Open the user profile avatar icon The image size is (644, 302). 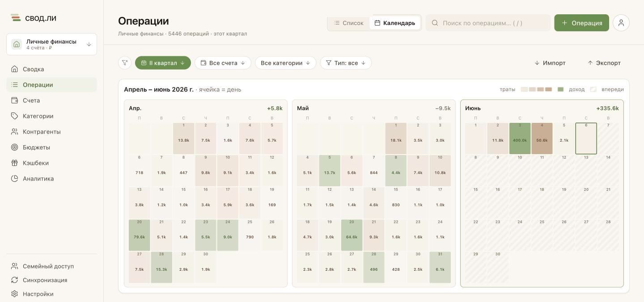click(621, 23)
